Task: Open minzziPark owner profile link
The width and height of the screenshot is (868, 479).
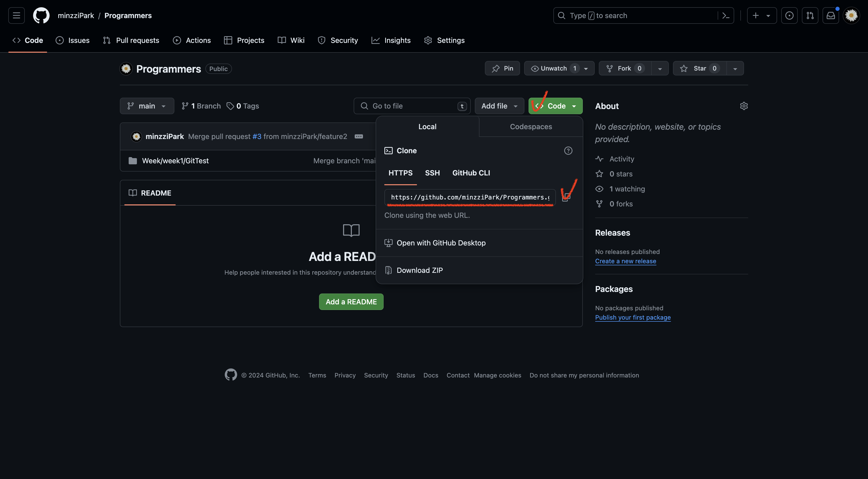Action: tap(76, 16)
